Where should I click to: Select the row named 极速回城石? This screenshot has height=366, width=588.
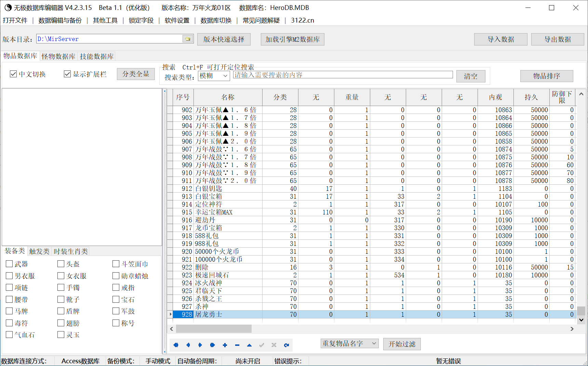[x=371, y=275]
